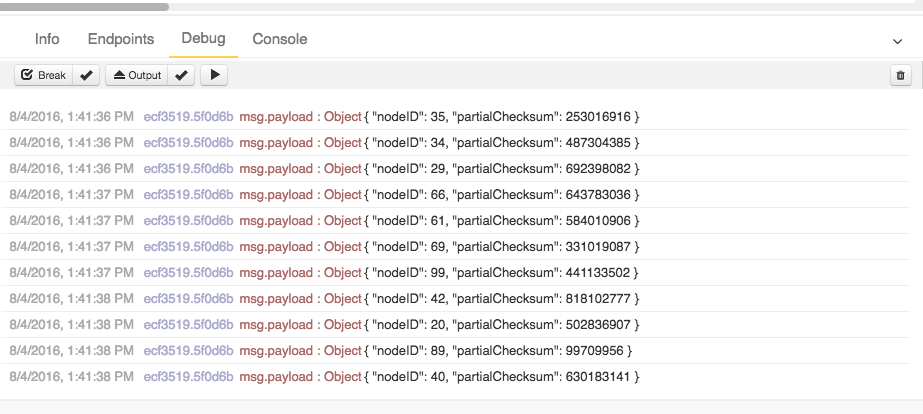Click node ID link in nodeID 35 row

click(x=188, y=117)
